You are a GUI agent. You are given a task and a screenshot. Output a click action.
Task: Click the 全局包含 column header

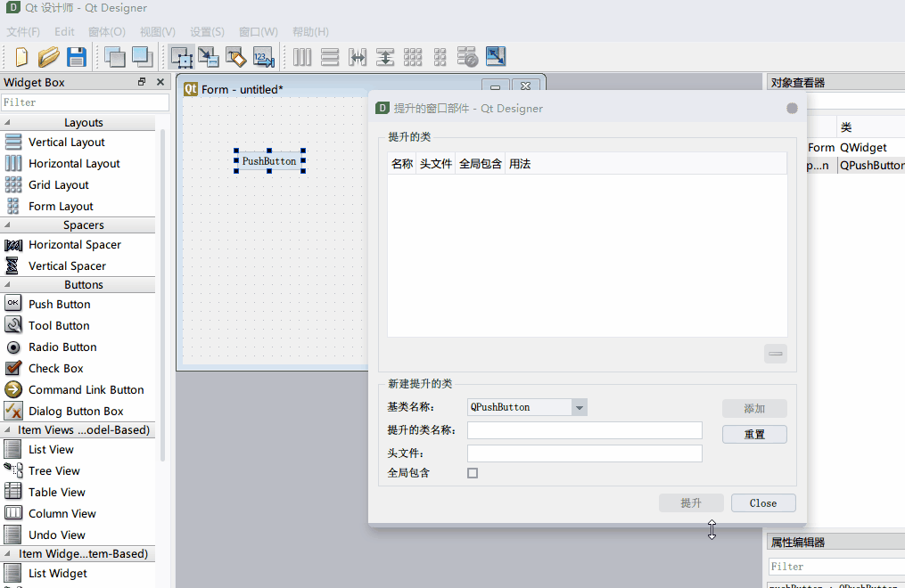(481, 164)
